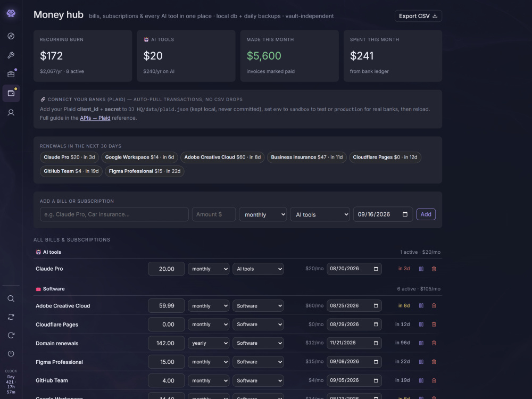532x399 pixels.
Task: Delete the Cloudflare Pages row
Action: tap(434, 325)
